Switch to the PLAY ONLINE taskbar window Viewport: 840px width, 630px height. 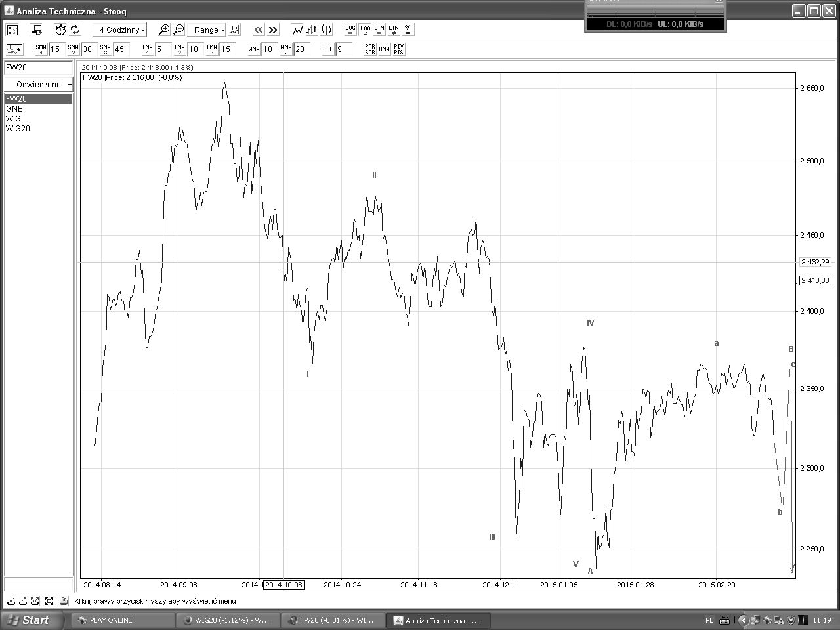(121, 620)
